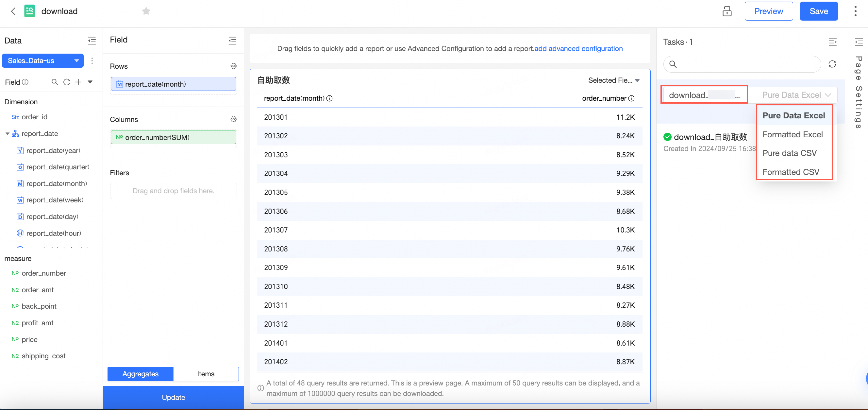Search fields with magnifier icon
This screenshot has height=410, width=868.
(55, 82)
